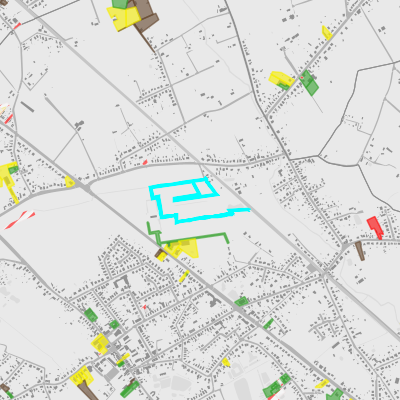
Task: Click the yellow polygon left of green crossroads parcel
Action: 281,79
